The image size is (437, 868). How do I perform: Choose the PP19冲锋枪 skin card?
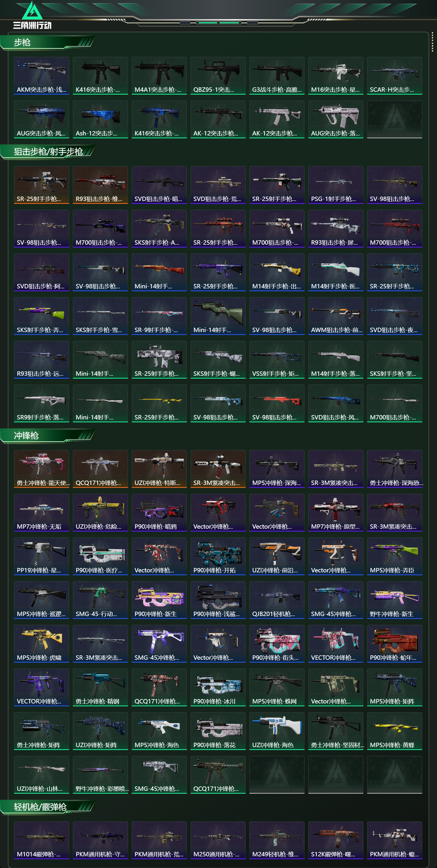pyautogui.click(x=41, y=556)
